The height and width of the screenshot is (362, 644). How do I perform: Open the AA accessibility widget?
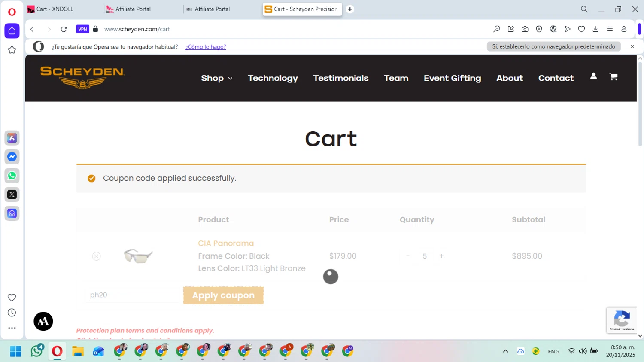(x=43, y=321)
